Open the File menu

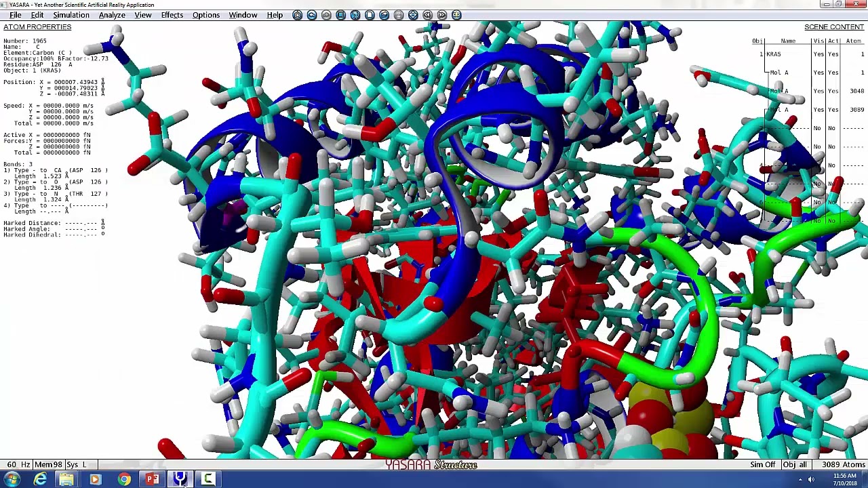click(15, 15)
